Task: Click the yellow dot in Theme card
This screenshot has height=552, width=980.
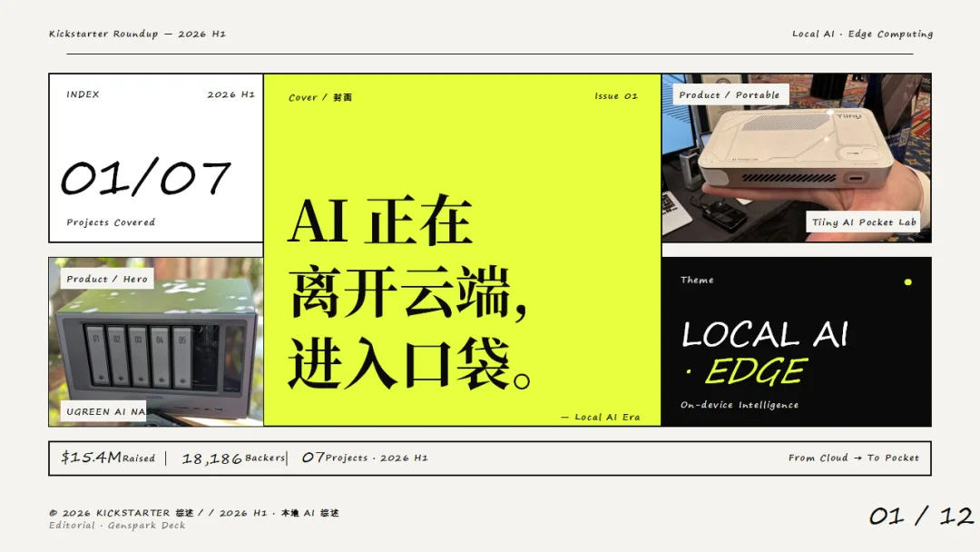Action: (x=907, y=282)
